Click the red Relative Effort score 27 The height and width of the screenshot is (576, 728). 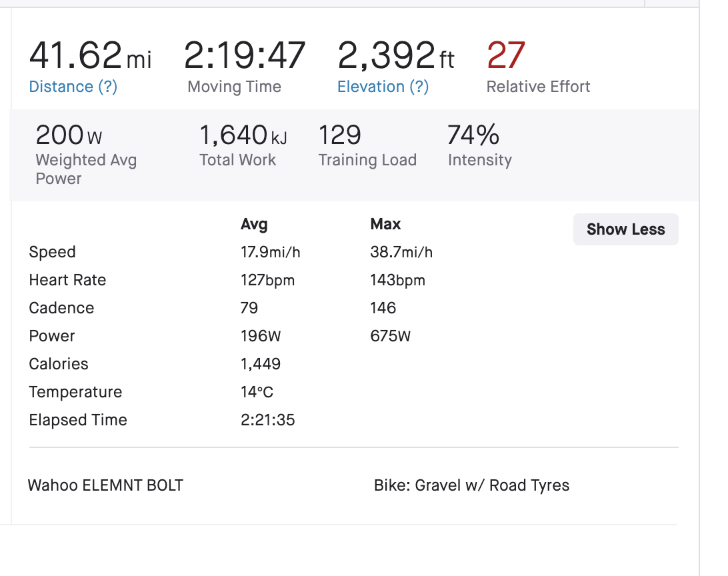tap(507, 56)
